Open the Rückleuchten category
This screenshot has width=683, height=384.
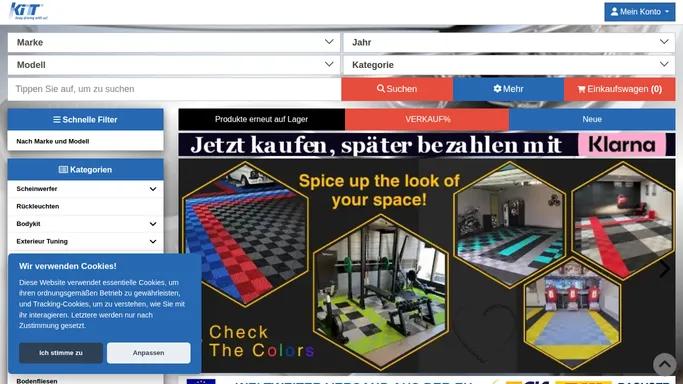(38, 206)
